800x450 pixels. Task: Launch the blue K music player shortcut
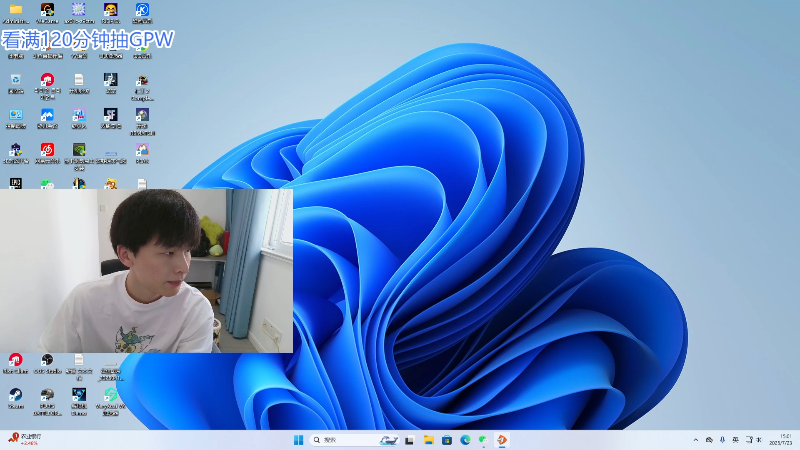[142, 10]
